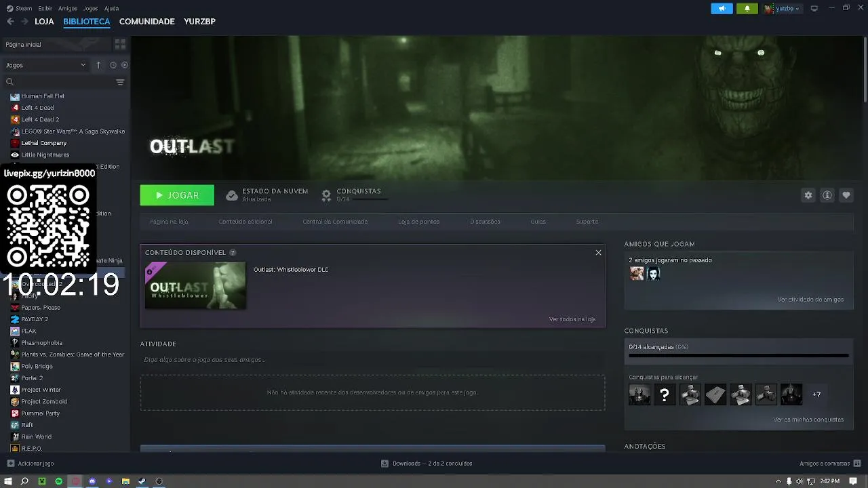The width and height of the screenshot is (868, 488).
Task: Add Outlast to favorites with the heart icon
Action: (x=846, y=195)
